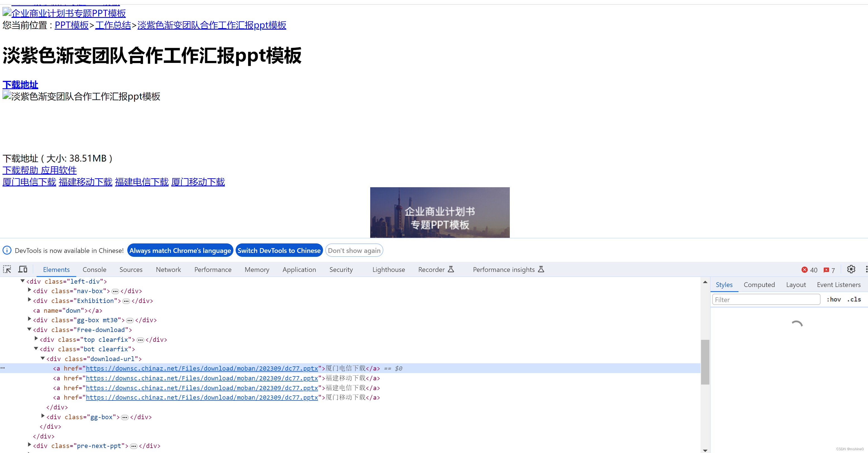Toggle the device toolbar emulation icon
The height and width of the screenshot is (453, 868).
[x=22, y=269]
